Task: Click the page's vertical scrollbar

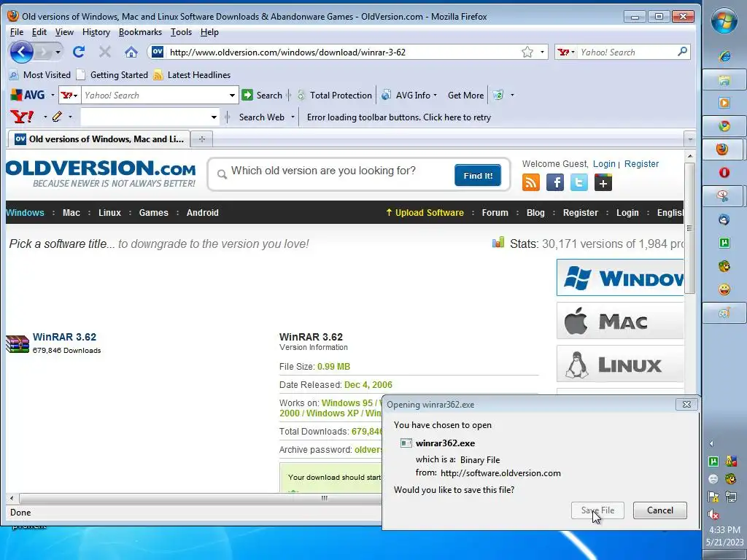Action: (x=689, y=228)
